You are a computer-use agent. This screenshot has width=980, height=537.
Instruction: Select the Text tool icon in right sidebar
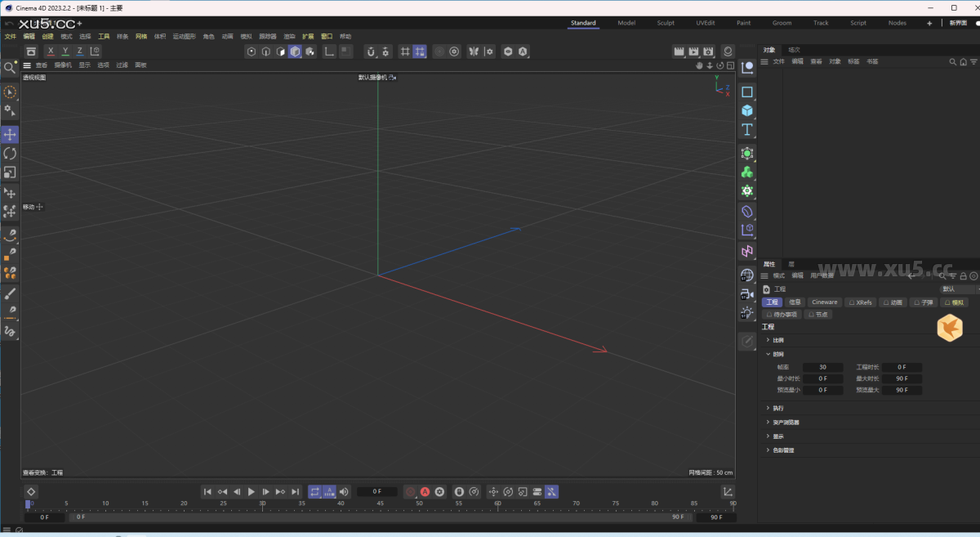coord(746,129)
